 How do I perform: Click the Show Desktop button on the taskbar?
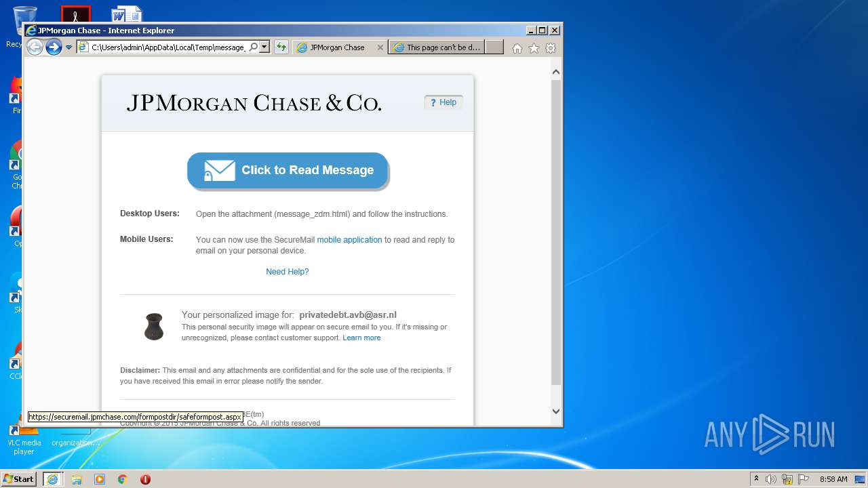(x=860, y=479)
